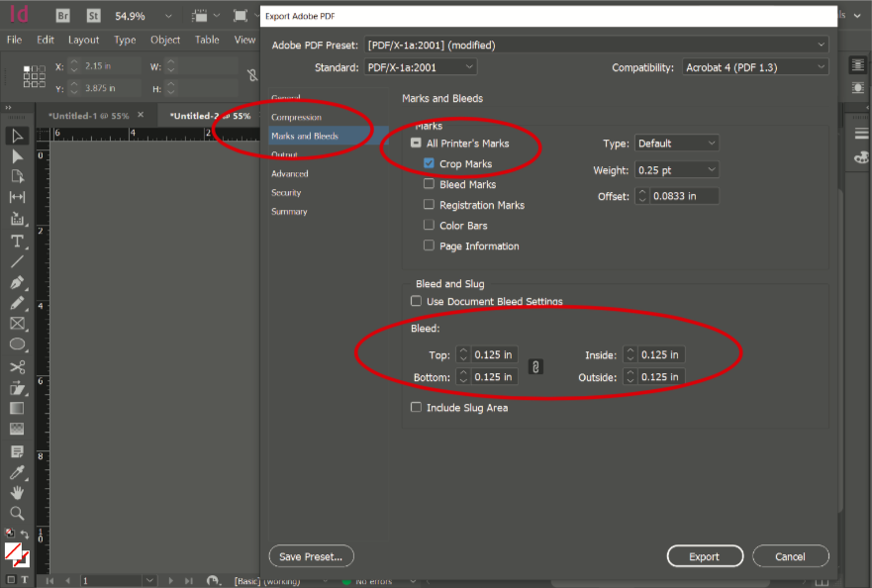Switch to the Compression section
The image size is (872, 588).
296,117
